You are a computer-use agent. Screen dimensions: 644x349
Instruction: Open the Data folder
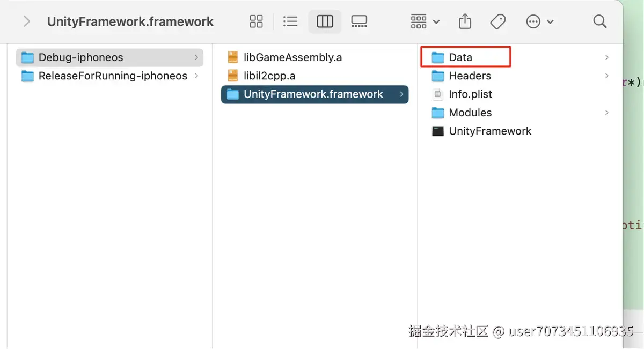point(460,57)
